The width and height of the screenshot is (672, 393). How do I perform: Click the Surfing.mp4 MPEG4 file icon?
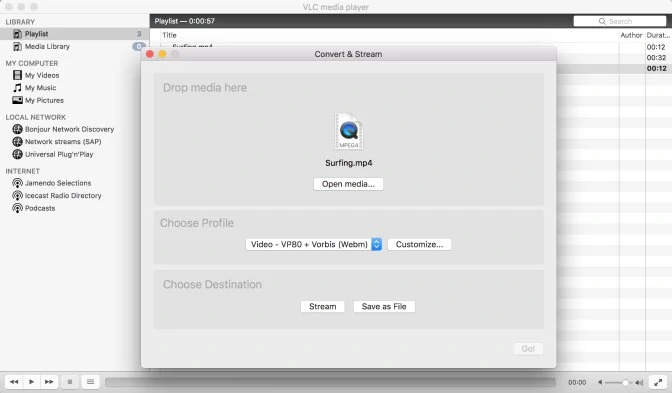click(x=348, y=131)
